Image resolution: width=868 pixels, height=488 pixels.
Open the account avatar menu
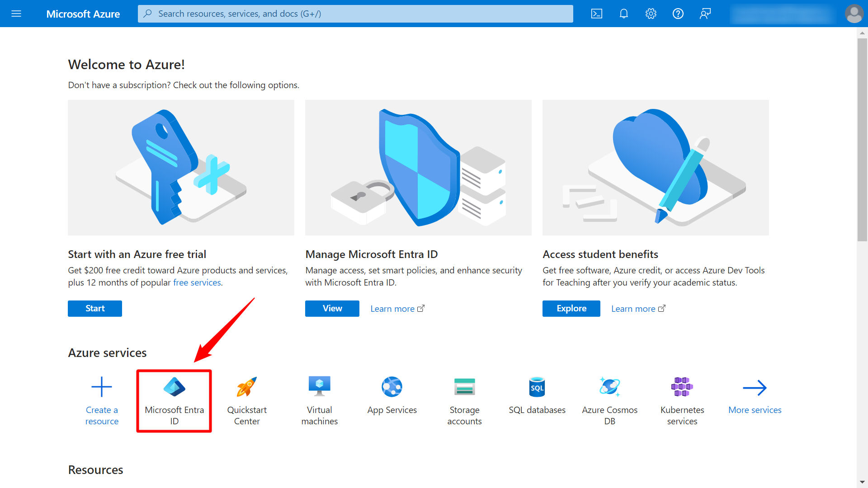click(854, 14)
